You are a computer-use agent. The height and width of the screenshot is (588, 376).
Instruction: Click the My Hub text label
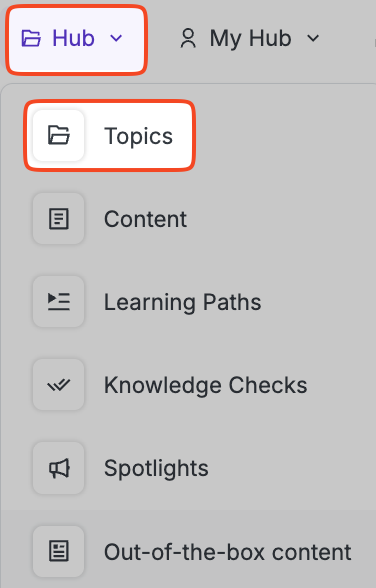tap(250, 39)
